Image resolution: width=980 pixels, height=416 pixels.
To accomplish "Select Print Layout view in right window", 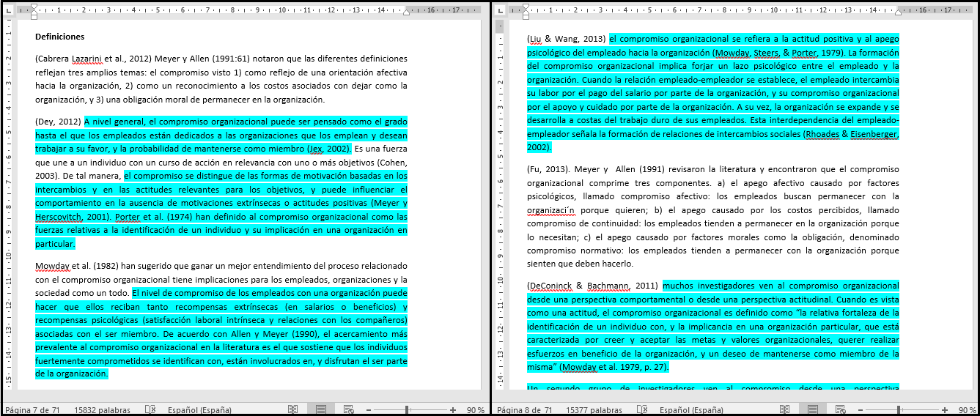I will 813,409.
